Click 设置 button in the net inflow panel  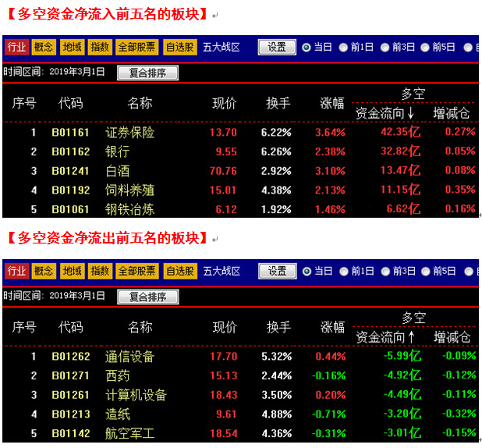[277, 47]
